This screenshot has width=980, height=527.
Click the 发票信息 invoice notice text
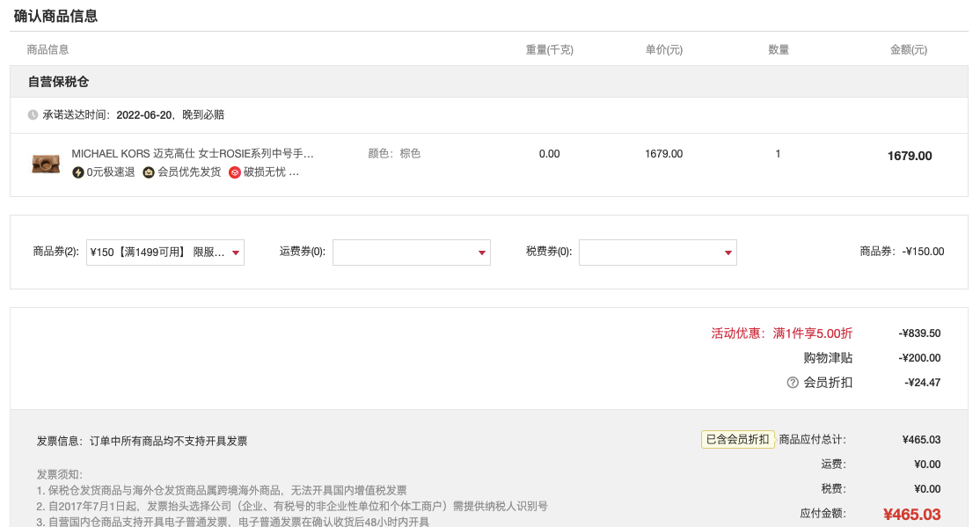[x=142, y=442]
